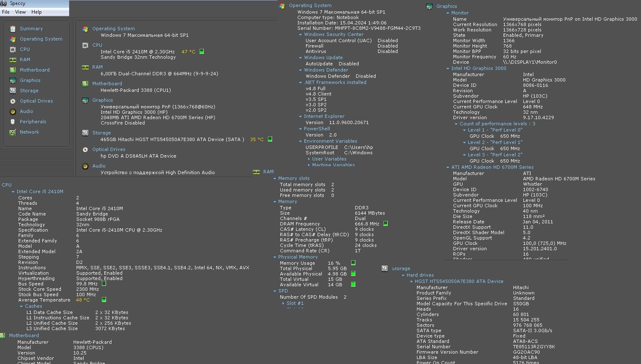This screenshot has width=641, height=364.
Task: Click the Peripherals sidebar mouse icon
Action: [13, 122]
